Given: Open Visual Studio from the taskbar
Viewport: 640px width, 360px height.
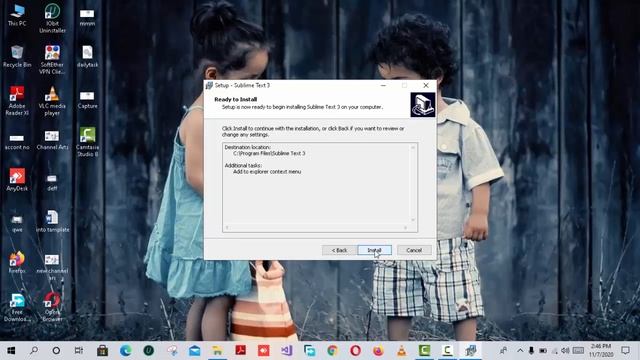Looking at the screenshot, I should (x=287, y=350).
